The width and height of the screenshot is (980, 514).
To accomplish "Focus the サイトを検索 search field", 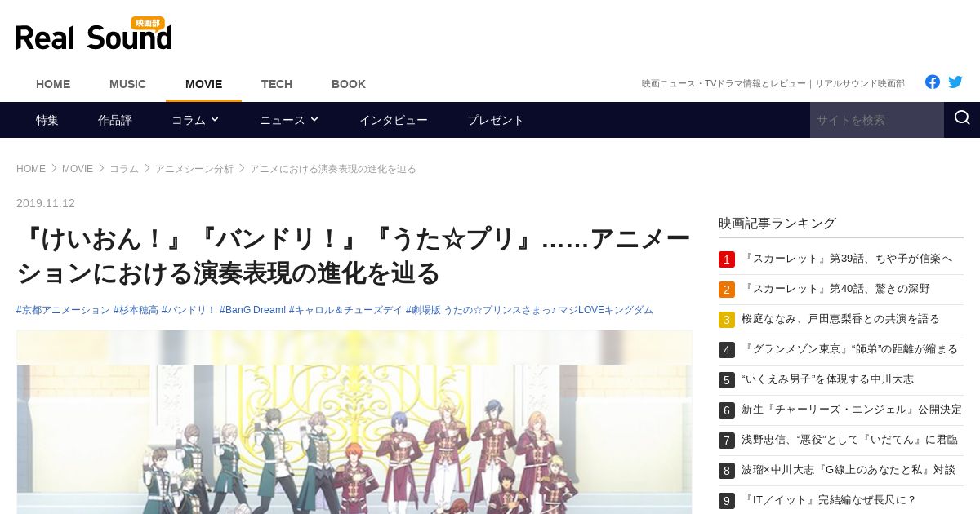I will pos(877,120).
